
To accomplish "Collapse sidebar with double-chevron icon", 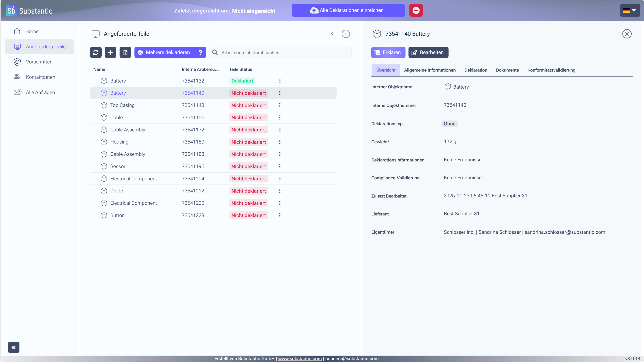I will [13, 347].
